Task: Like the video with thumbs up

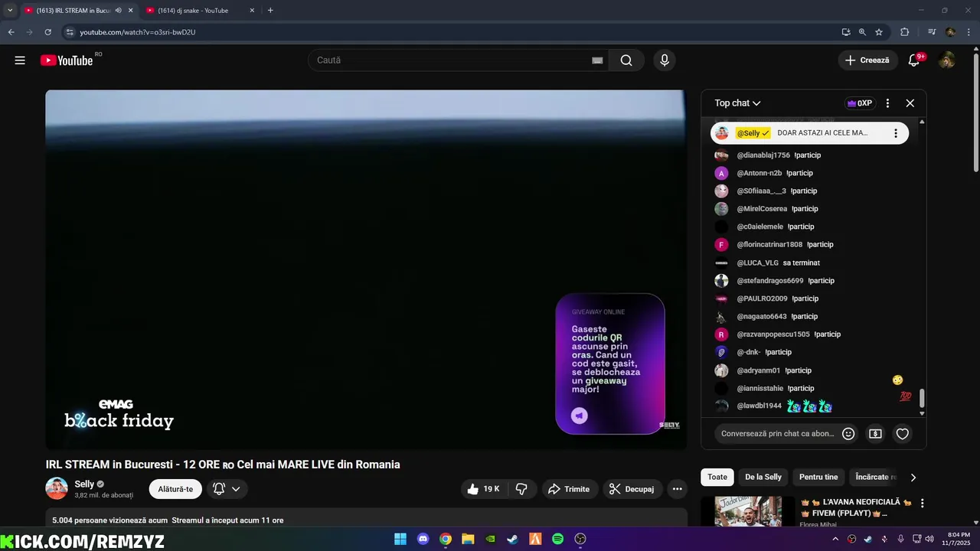Action: (483, 489)
